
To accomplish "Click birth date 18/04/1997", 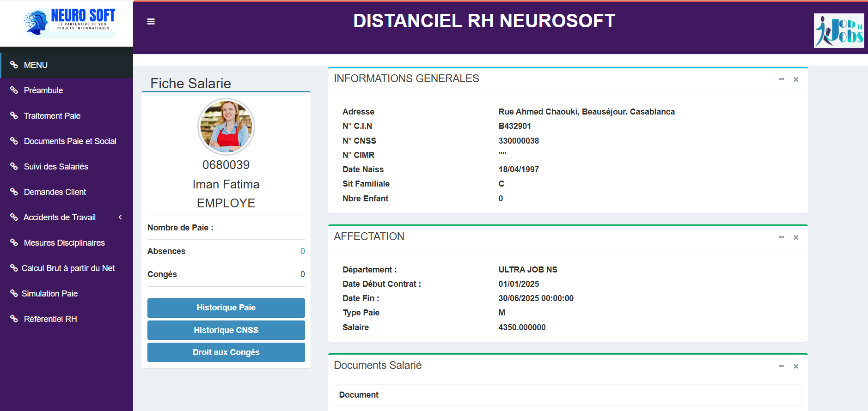I will [519, 169].
